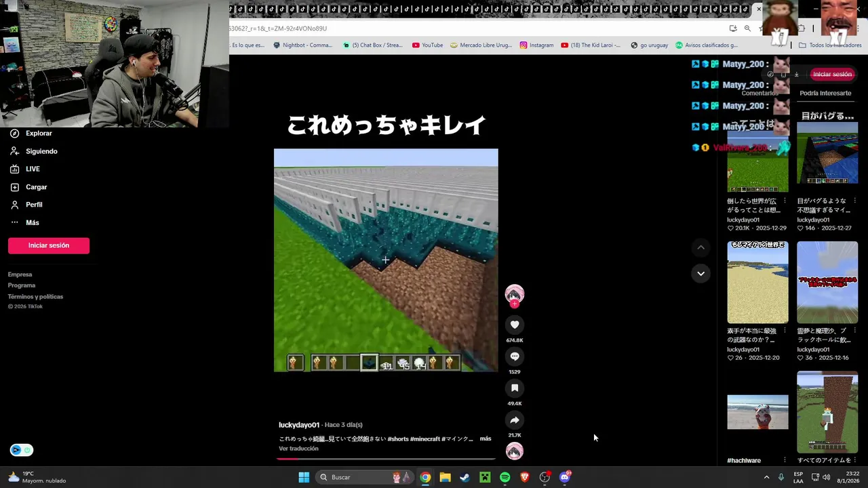Share the video with the arrow icon
The image size is (868, 488).
pyautogui.click(x=515, y=420)
